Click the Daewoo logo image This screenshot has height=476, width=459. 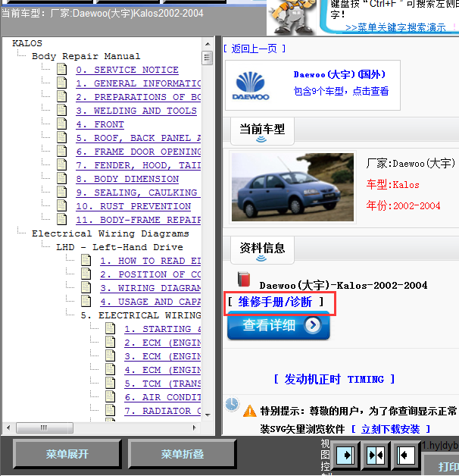point(251,86)
